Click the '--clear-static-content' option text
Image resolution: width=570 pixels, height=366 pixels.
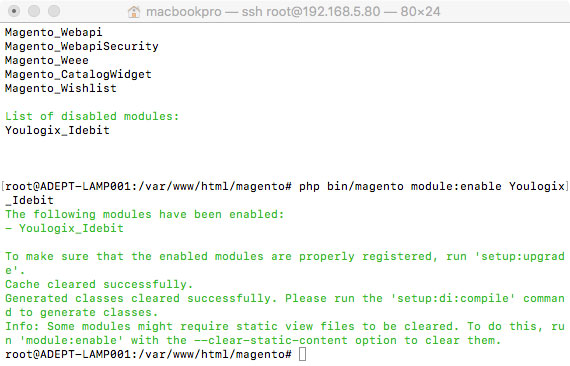pos(270,341)
